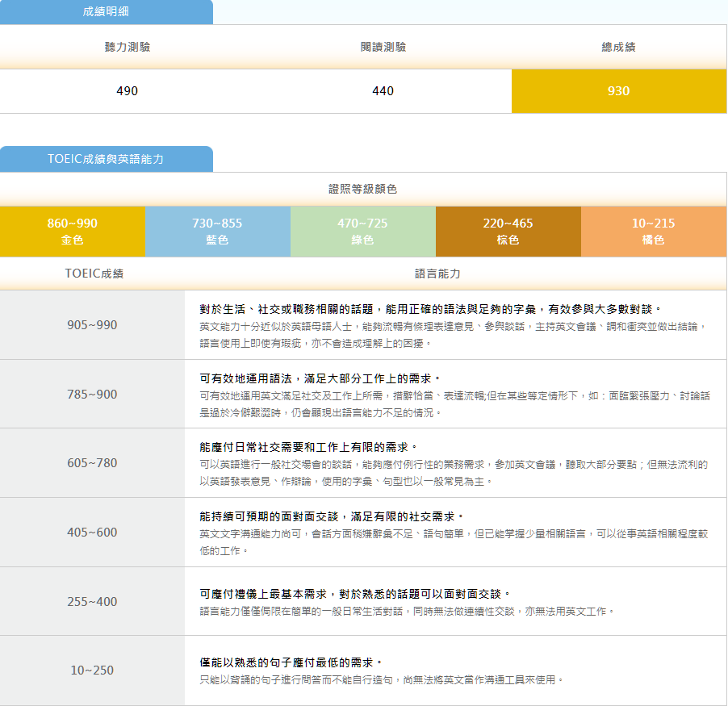Click the description 可以英語進行一般社交場合的談話

(x=454, y=473)
